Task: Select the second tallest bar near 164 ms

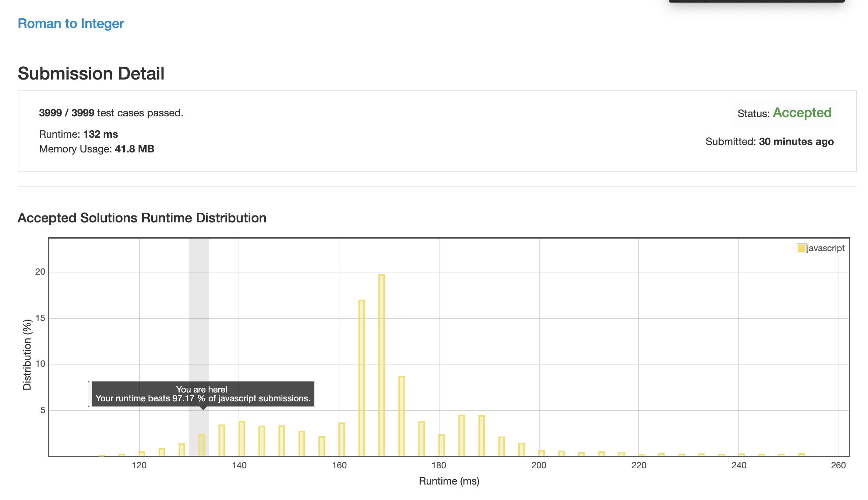Action: click(361, 378)
